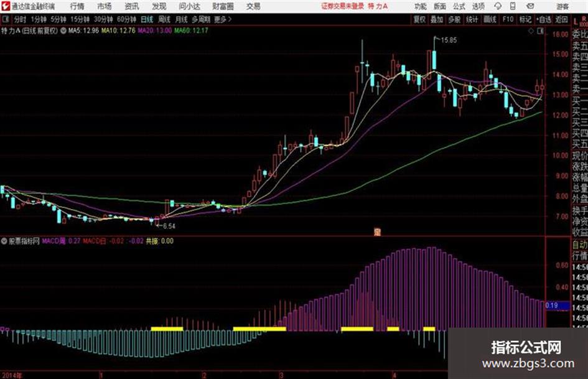Click the 画线 drawing tool button

point(490,19)
